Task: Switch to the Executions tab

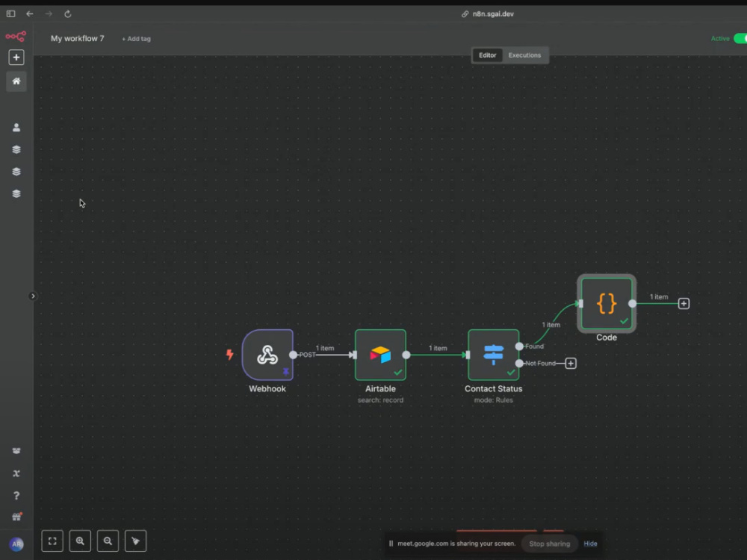Action: [524, 55]
